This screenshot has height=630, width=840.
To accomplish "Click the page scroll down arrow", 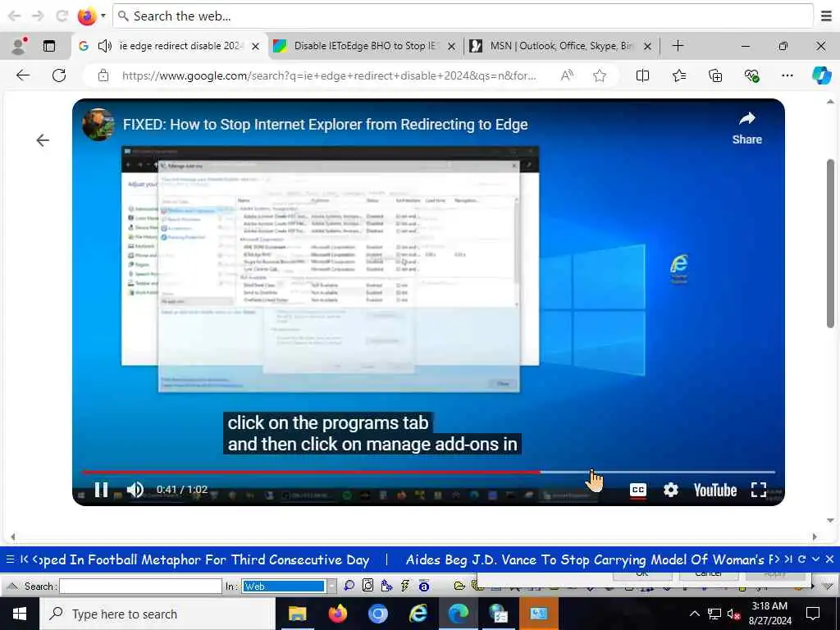I will (830, 520).
